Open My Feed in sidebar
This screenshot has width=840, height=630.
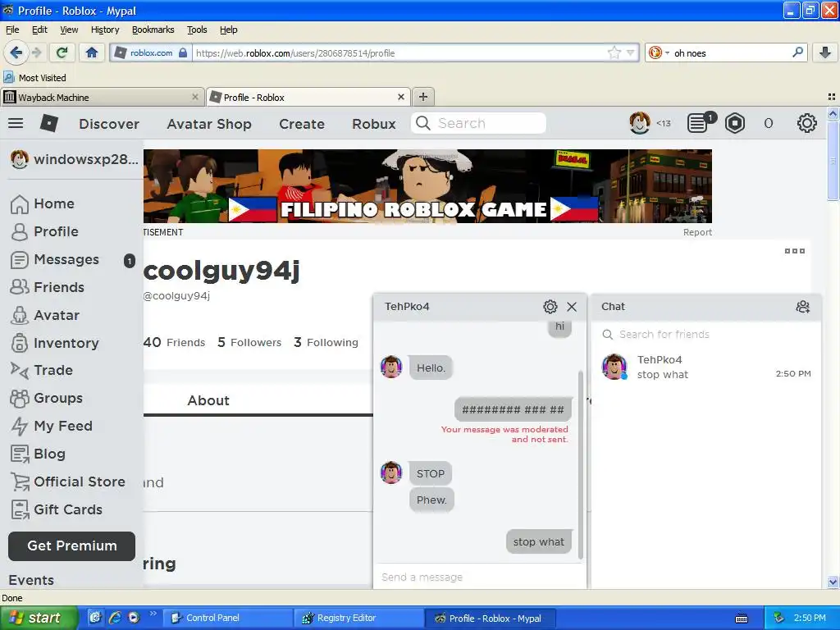click(x=52, y=426)
